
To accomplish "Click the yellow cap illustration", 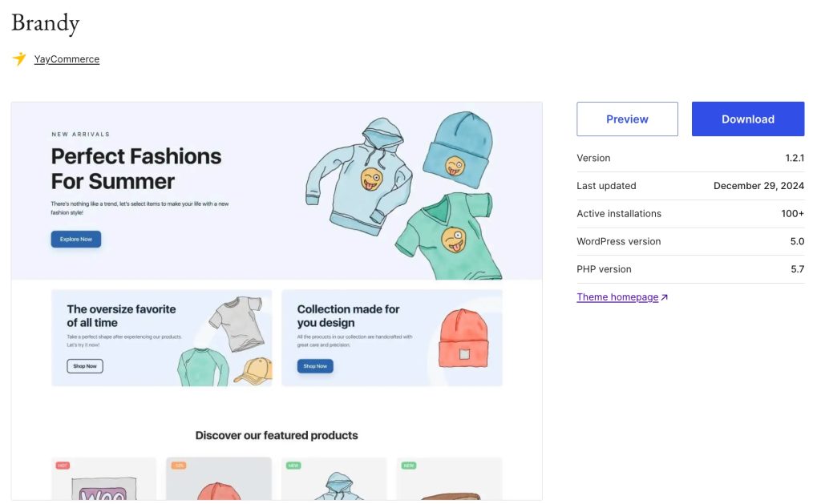I will point(252,371).
